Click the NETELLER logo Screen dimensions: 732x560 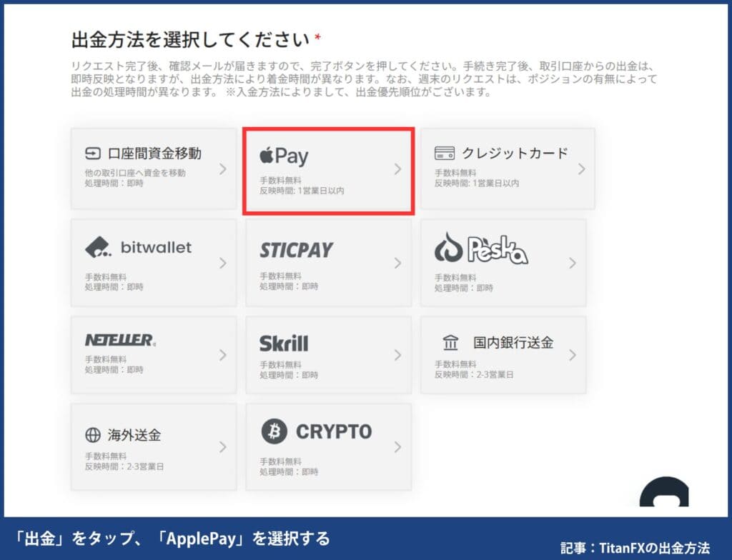point(120,340)
